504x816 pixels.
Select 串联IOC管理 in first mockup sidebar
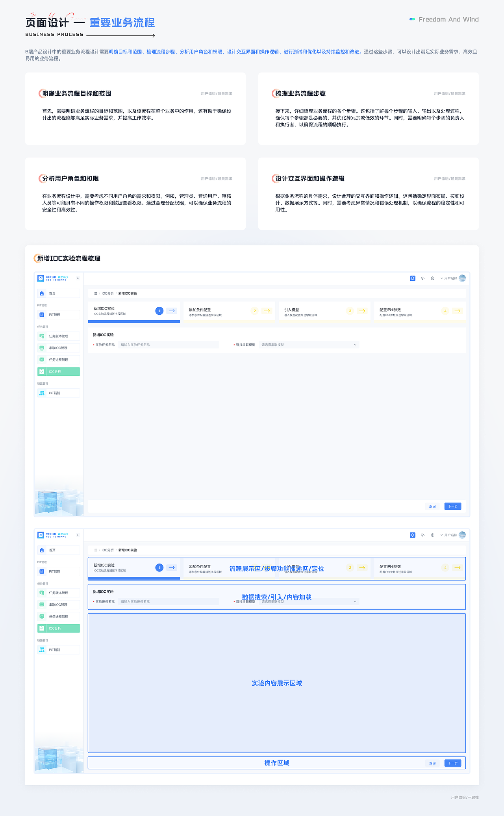(59, 348)
